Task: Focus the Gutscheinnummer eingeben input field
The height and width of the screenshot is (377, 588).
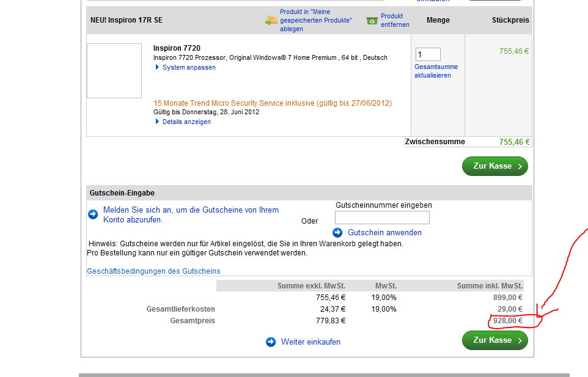Action: pyautogui.click(x=382, y=218)
